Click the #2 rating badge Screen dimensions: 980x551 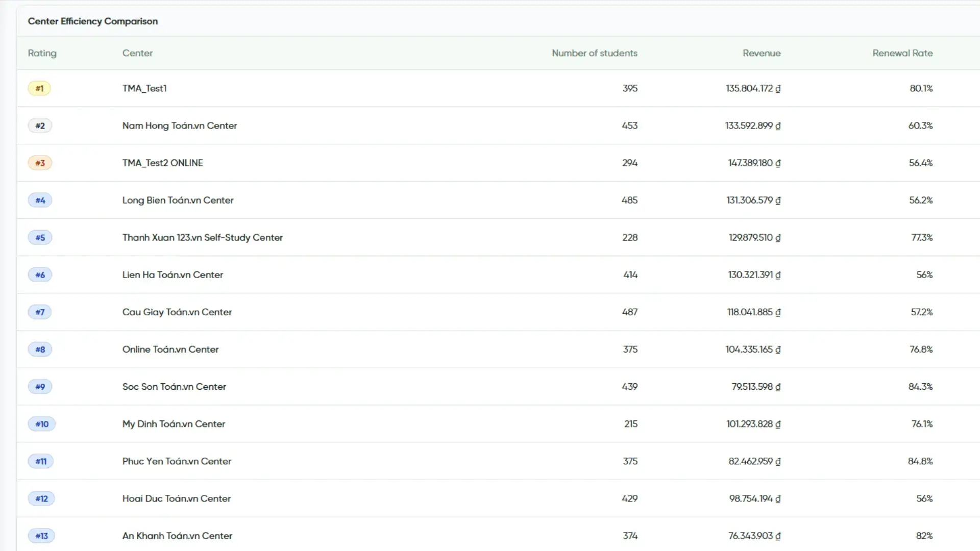(x=40, y=126)
